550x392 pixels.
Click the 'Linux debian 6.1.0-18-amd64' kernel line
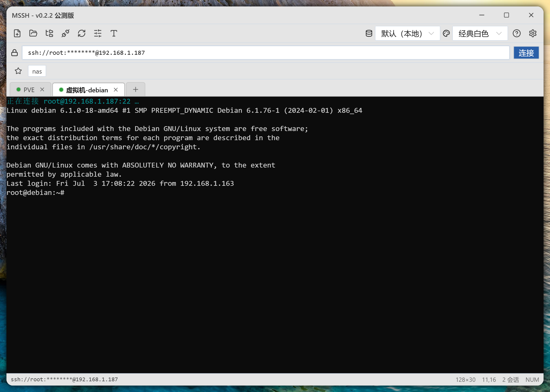point(184,110)
